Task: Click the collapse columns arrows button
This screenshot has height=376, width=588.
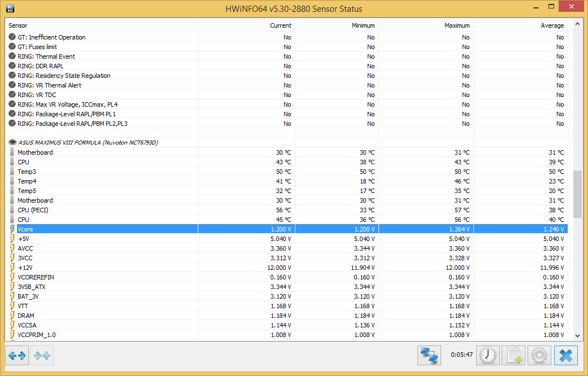Action: [42, 355]
